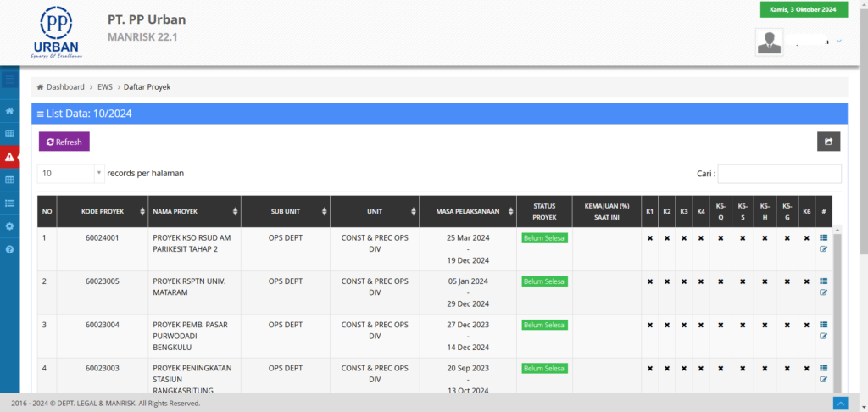Go to Dashboard in the breadcrumb
This screenshot has width=868, height=412.
64,86
